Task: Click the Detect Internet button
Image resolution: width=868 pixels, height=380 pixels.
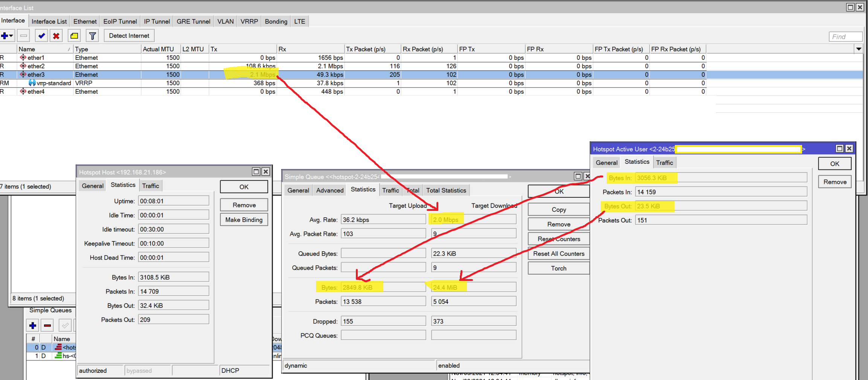Action: [129, 36]
